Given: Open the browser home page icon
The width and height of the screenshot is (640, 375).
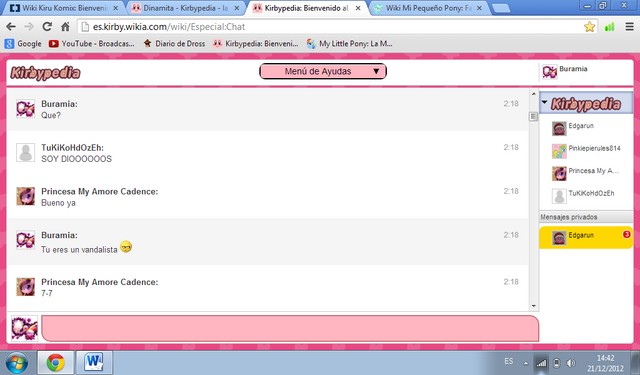Looking at the screenshot, I should (x=65, y=27).
